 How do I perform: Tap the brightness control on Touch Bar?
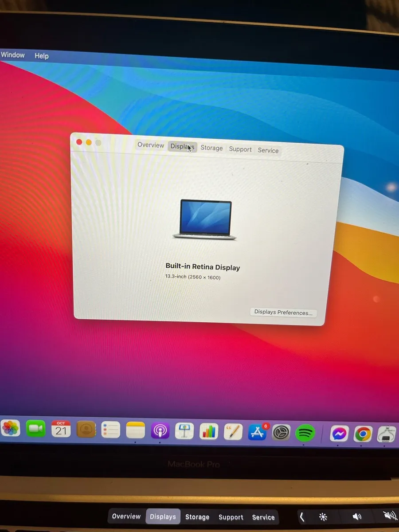[323, 516]
